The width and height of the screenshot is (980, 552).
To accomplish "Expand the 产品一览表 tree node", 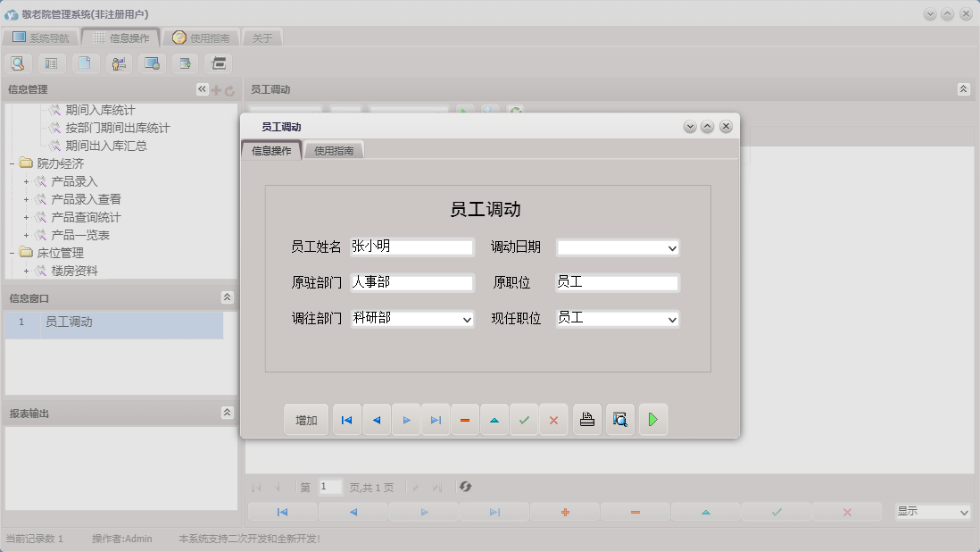I will (x=25, y=234).
